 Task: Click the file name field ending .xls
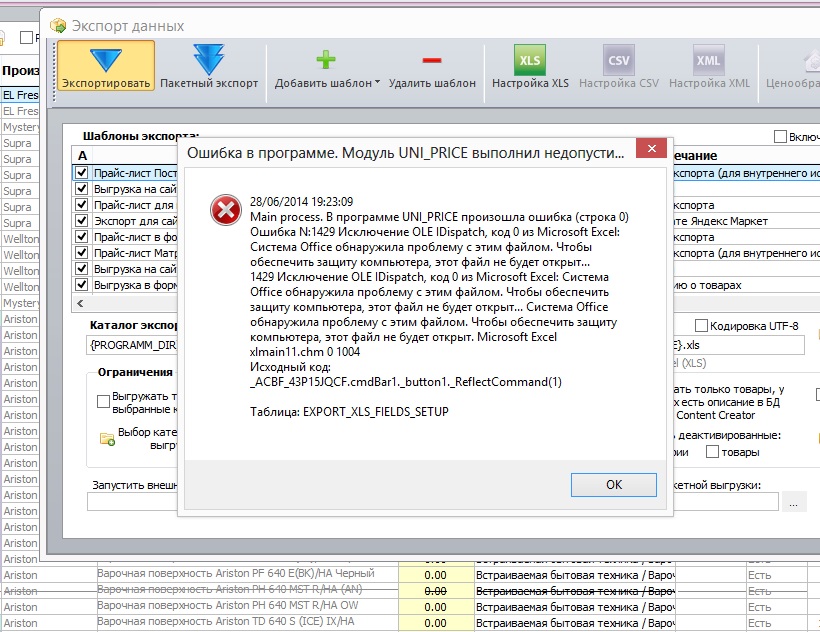pos(738,345)
